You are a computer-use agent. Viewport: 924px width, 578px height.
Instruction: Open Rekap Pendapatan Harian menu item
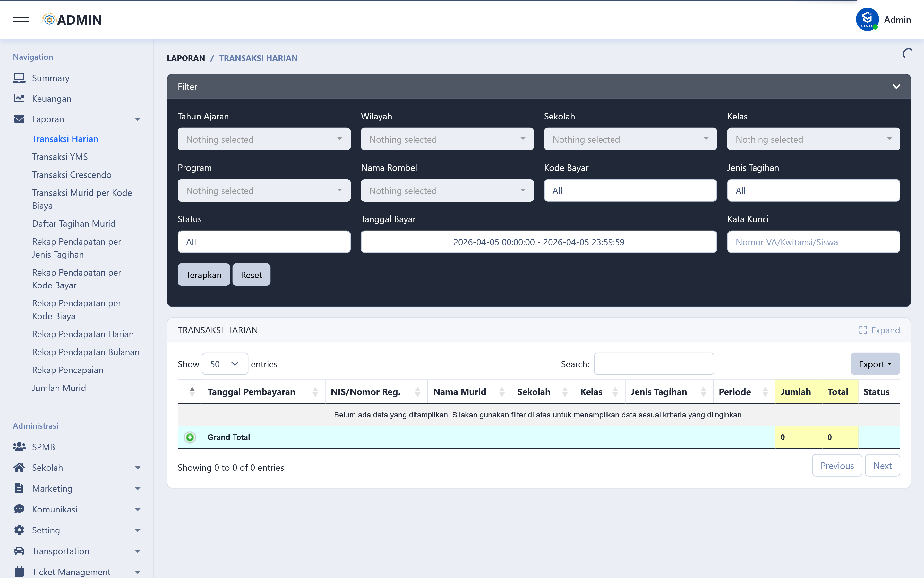point(83,334)
